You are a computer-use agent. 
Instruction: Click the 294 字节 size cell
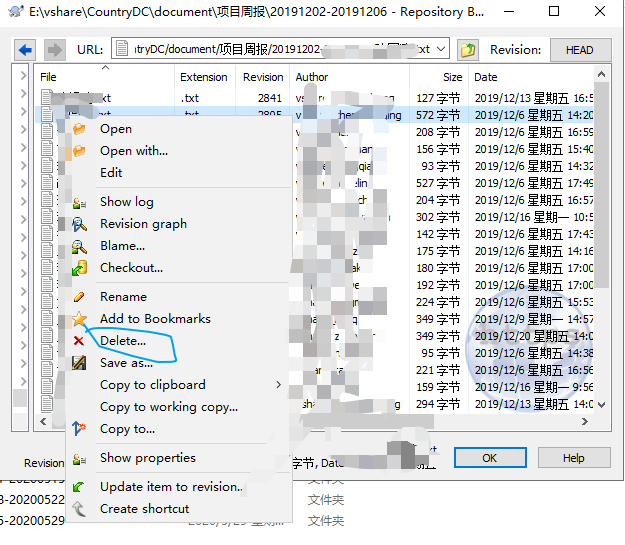click(438, 404)
